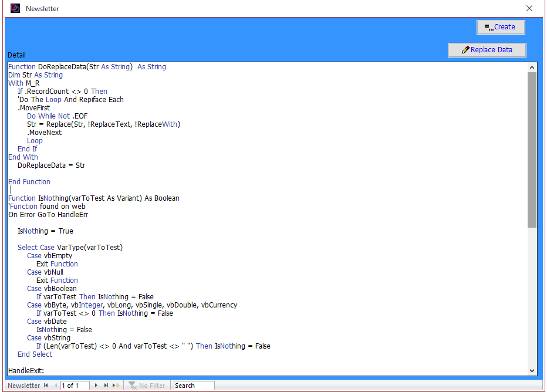
Task: Click the line "End With"
Action: point(23,157)
